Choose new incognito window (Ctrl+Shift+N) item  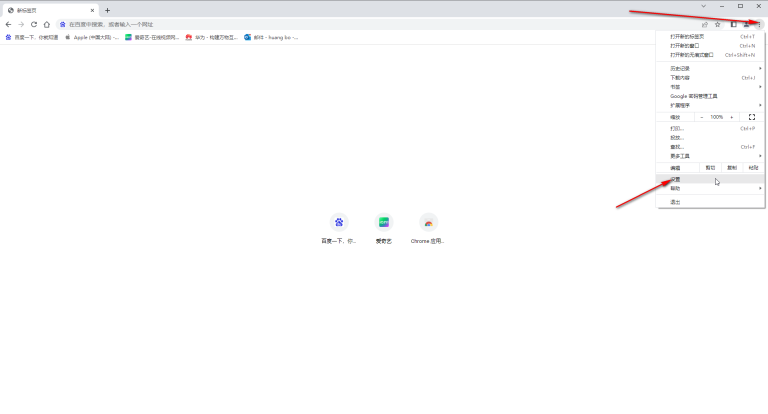(710, 55)
